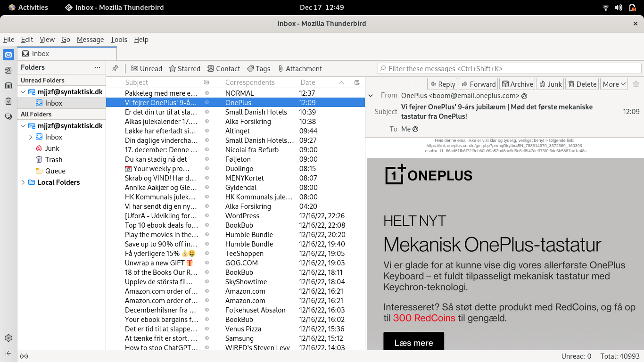Open the Tasks sidebar icon
Image resolution: width=644 pixels, height=362 pixels.
click(x=8, y=101)
